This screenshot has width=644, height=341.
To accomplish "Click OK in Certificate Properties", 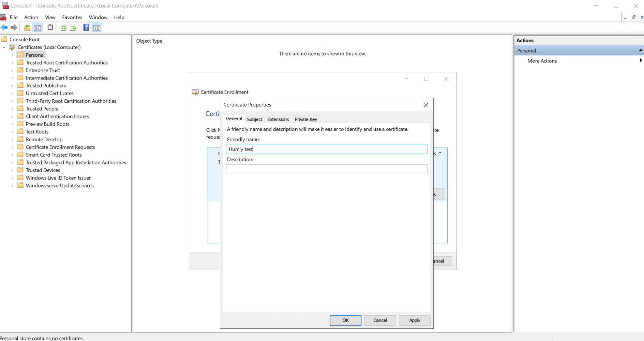I will point(345,321).
